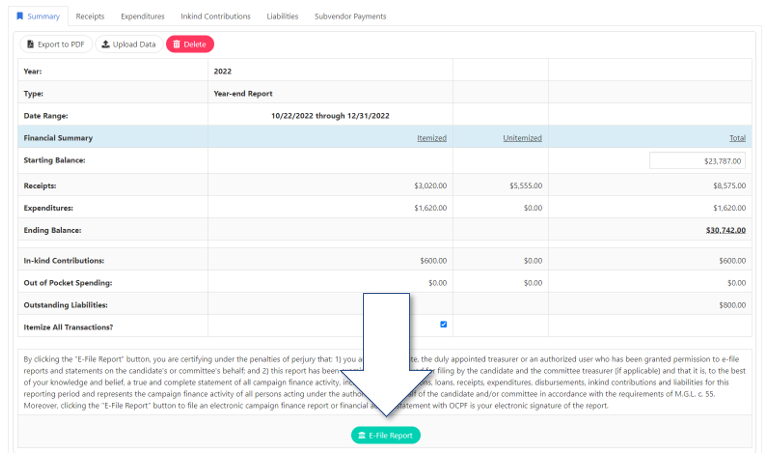770x460 pixels.
Task: Click the bookmark icon on Summary tab
Action: [x=20, y=16]
